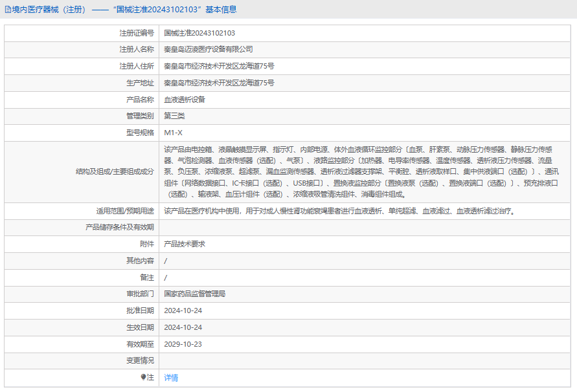
Task: Click the 生产地址 address value
Action: coord(219,83)
